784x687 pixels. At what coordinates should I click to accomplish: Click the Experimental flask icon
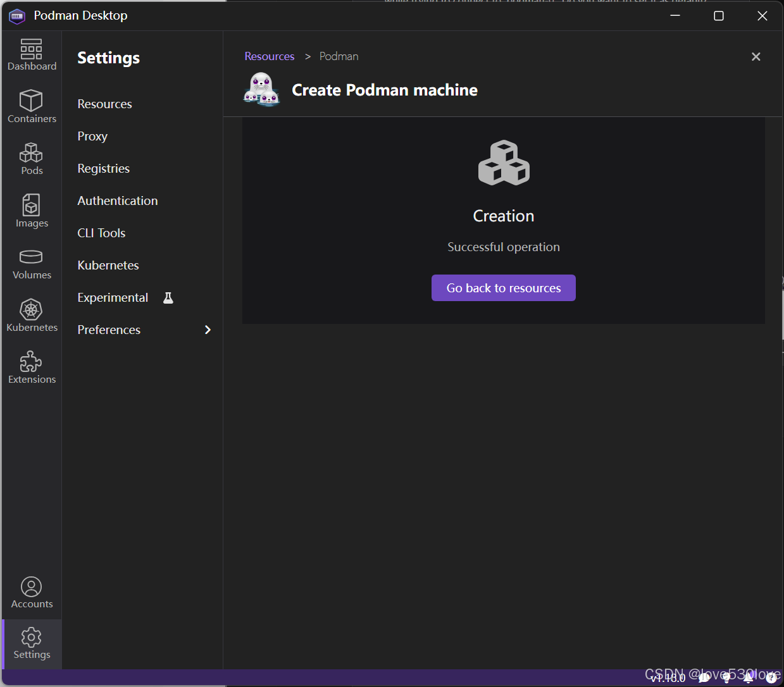[168, 297]
